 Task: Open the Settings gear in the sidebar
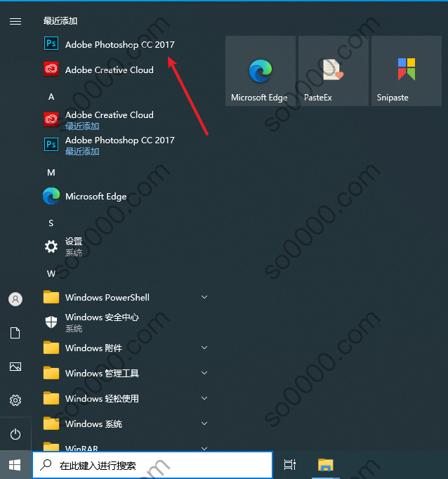15,400
